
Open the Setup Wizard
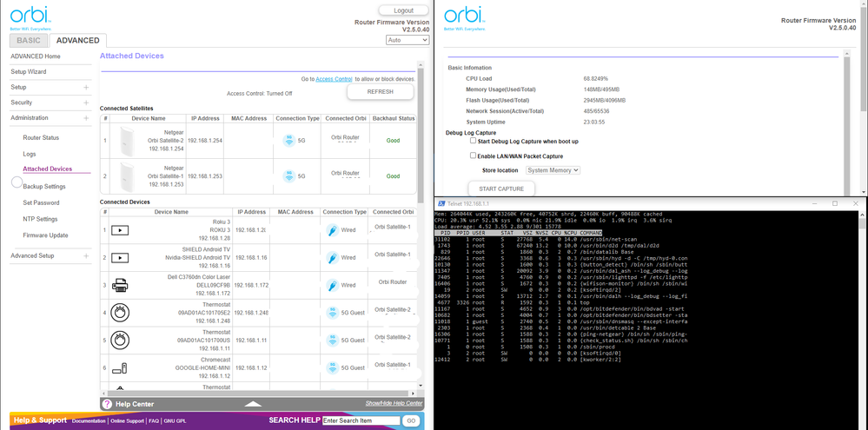[x=28, y=72]
